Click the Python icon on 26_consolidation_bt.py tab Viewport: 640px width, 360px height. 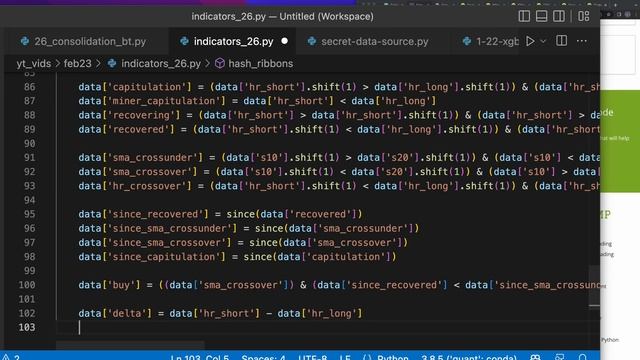[x=25, y=41]
